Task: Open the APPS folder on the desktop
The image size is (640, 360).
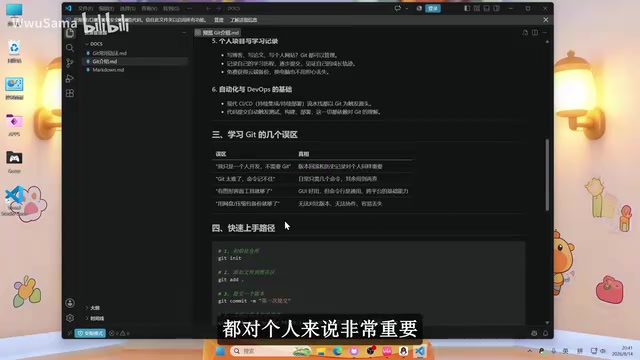Action: [x=14, y=125]
